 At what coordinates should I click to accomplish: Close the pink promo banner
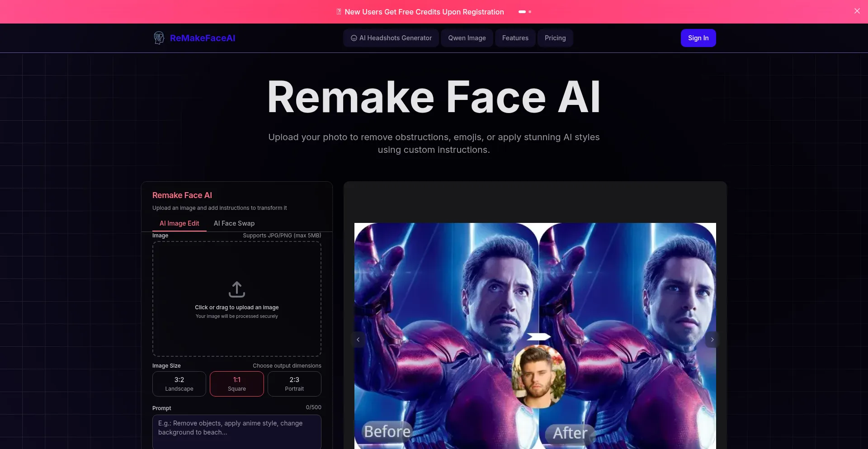[x=857, y=11]
